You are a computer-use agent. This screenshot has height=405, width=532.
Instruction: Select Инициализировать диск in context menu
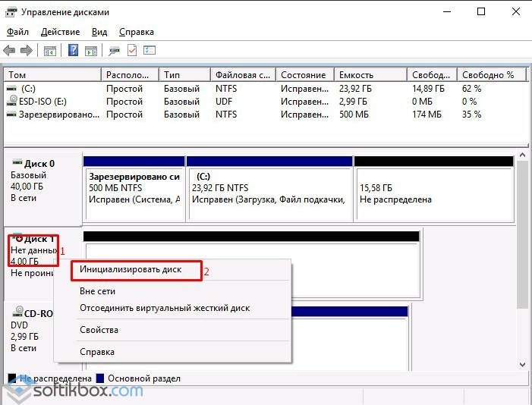(131, 269)
